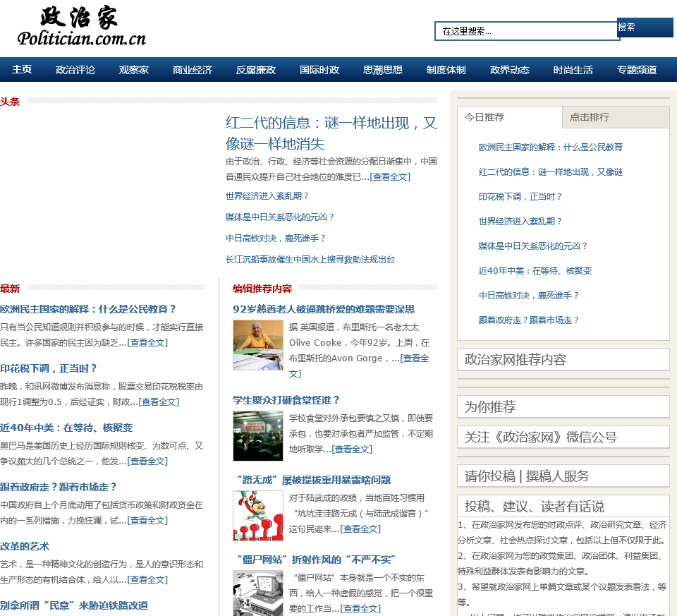Screen dimensions: 677x616
Task: Switch to the 今日推荐 tab
Action: point(509,117)
